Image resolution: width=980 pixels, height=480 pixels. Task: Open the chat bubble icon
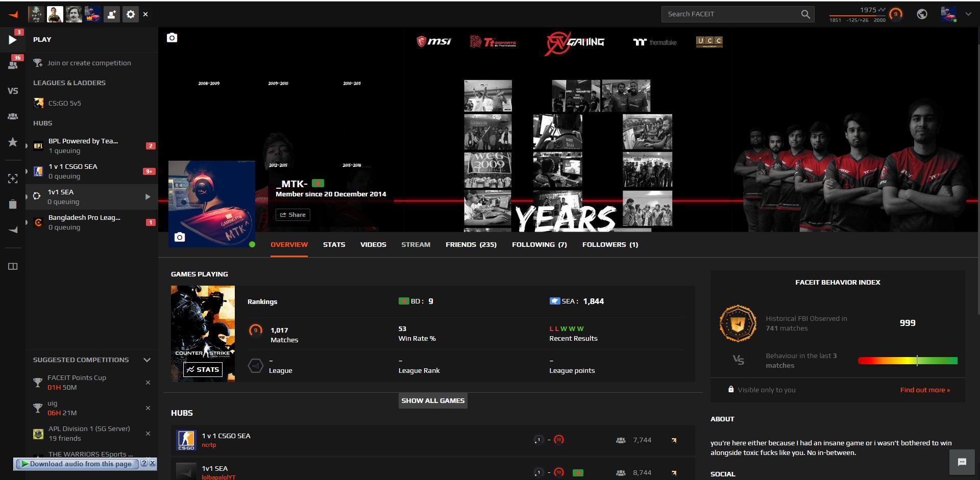coord(962,462)
